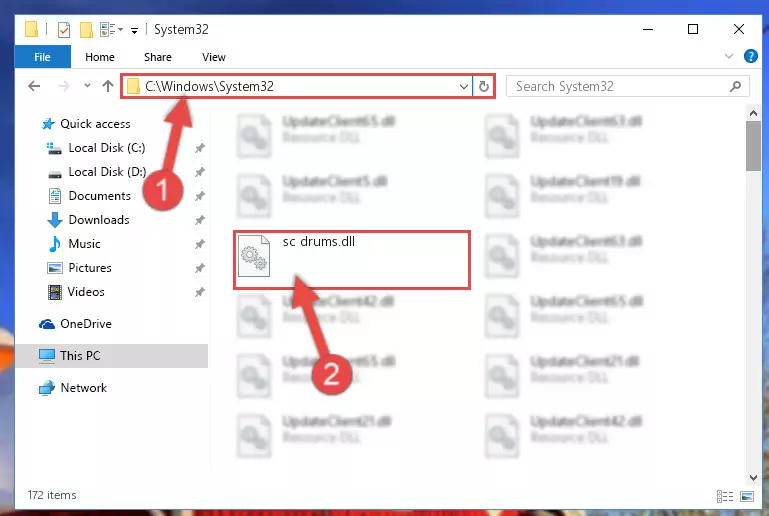Maximize the System32 window
Viewport: 769px width, 516px height.
click(x=693, y=29)
